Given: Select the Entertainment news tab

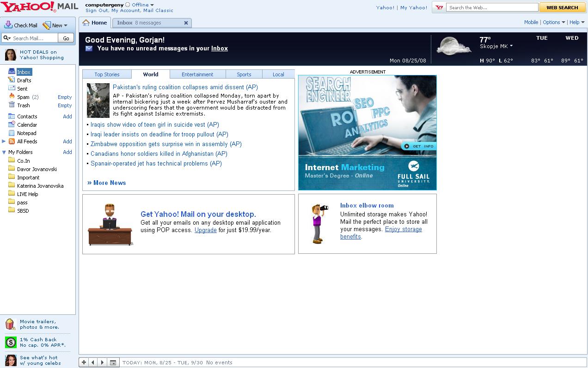Looking at the screenshot, I should 197,74.
